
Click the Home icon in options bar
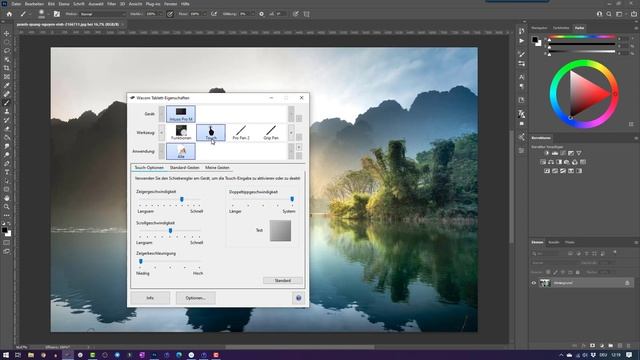click(x=9, y=14)
